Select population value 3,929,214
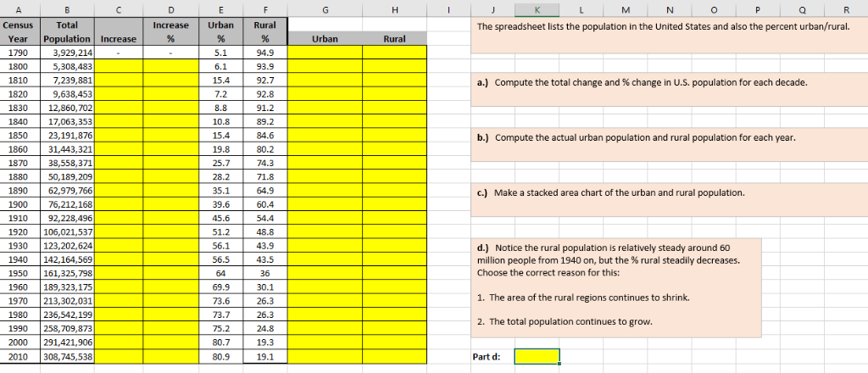 pyautogui.click(x=68, y=53)
